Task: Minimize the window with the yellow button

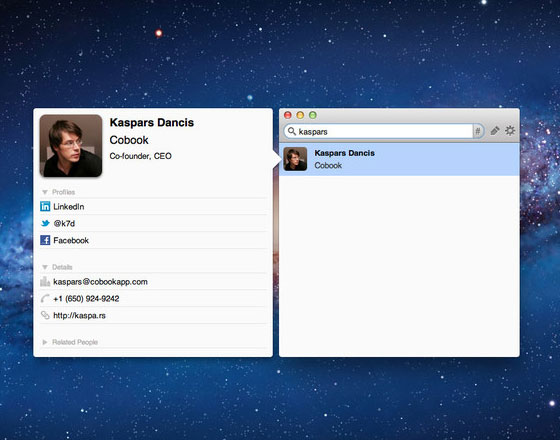Action: point(300,115)
